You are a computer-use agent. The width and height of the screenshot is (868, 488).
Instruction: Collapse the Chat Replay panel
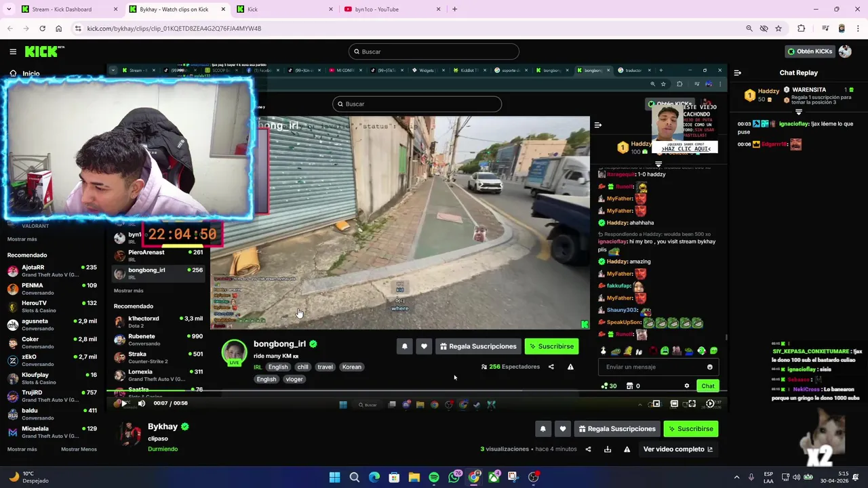tap(738, 73)
